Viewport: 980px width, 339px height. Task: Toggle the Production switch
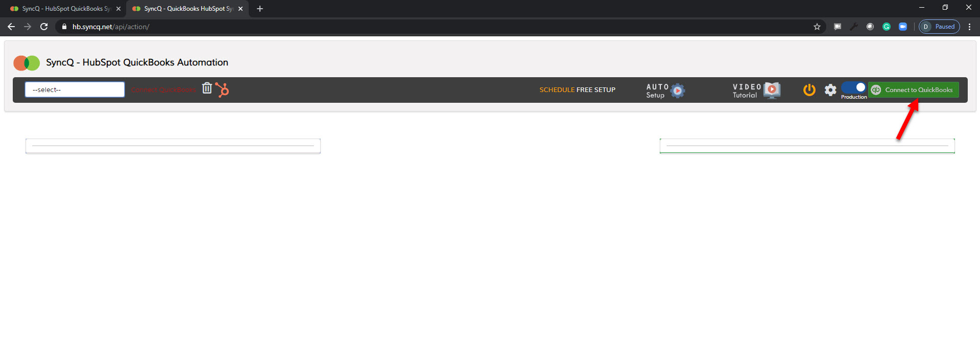tap(854, 87)
